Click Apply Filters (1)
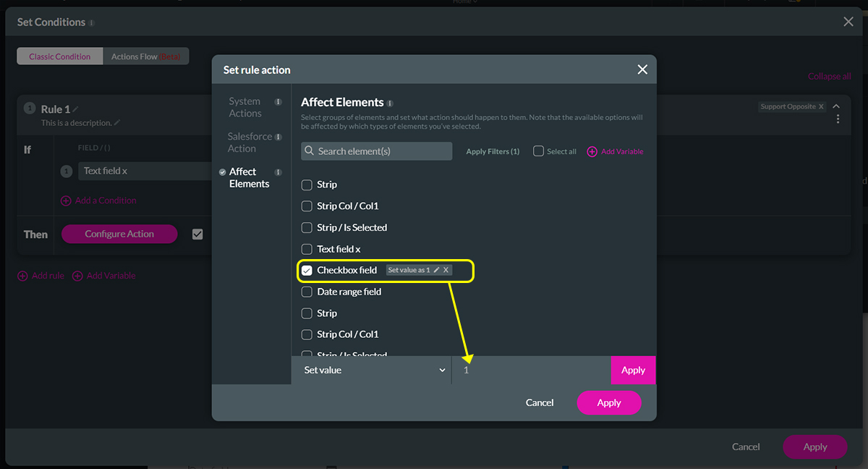This screenshot has width=868, height=469. [493, 151]
